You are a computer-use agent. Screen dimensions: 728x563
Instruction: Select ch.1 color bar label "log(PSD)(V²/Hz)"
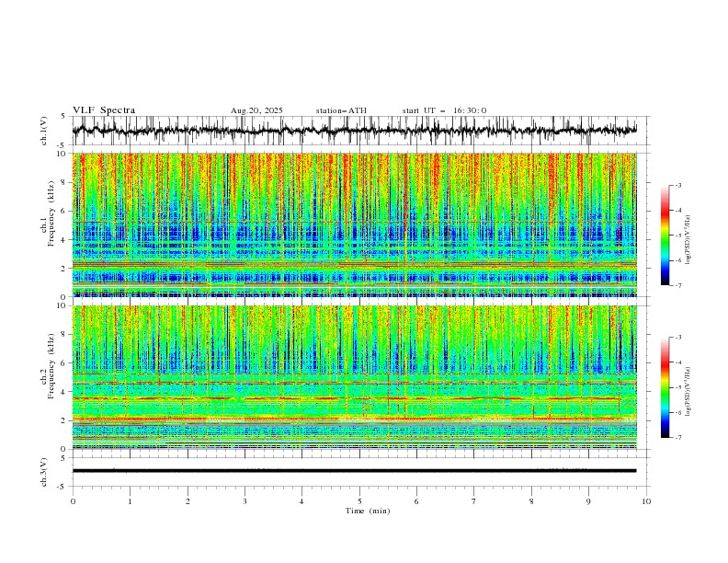pyautogui.click(x=688, y=240)
